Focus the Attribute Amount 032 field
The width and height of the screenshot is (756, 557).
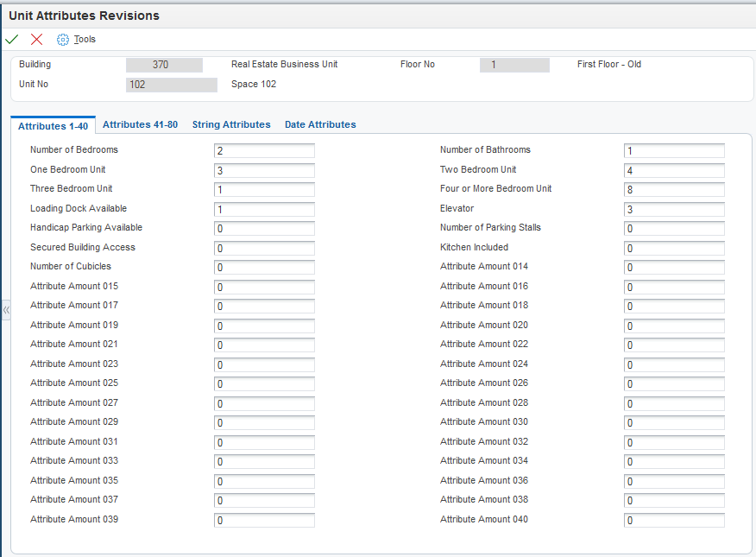tap(674, 443)
